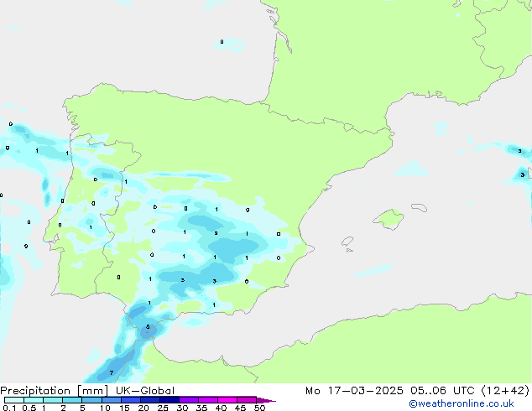Select the 'UK-Global' model name text
532x411 pixels.
pyautogui.click(x=145, y=391)
